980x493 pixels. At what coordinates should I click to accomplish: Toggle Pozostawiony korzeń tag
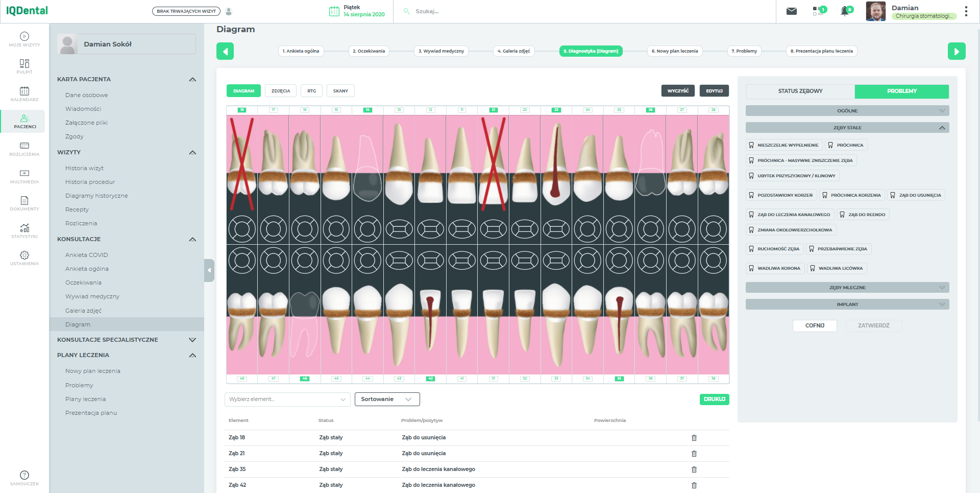[781, 195]
